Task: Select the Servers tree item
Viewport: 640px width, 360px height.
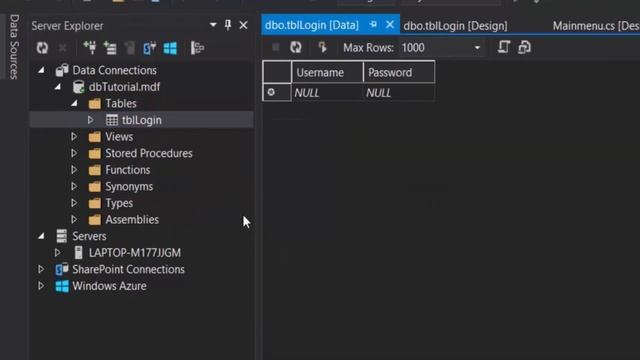Action: tap(89, 236)
